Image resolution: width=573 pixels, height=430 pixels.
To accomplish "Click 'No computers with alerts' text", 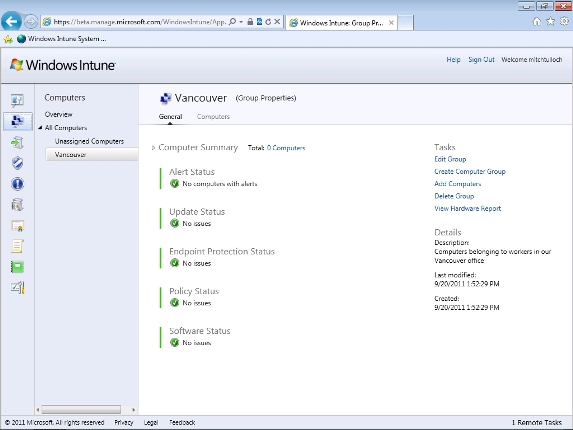I will coord(220,184).
